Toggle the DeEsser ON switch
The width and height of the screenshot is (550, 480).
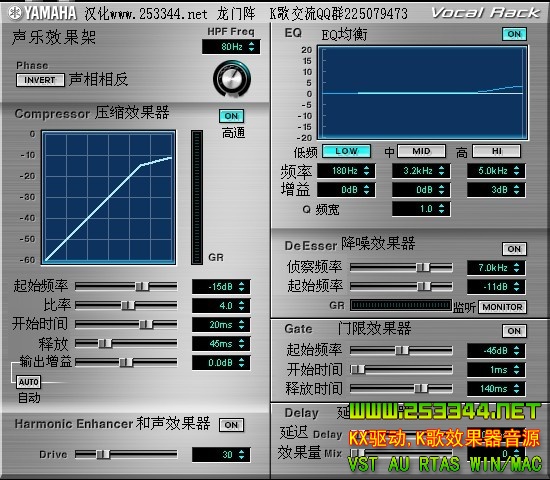point(514,249)
